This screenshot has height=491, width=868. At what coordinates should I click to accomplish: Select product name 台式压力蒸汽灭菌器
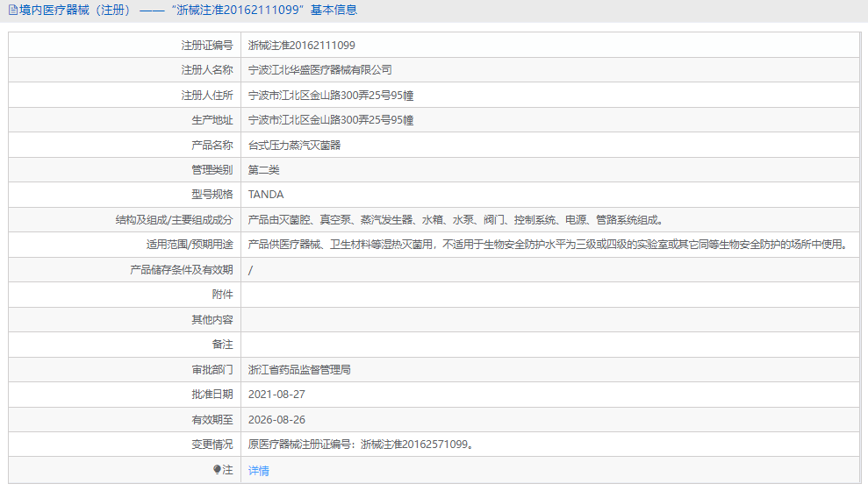click(x=295, y=146)
